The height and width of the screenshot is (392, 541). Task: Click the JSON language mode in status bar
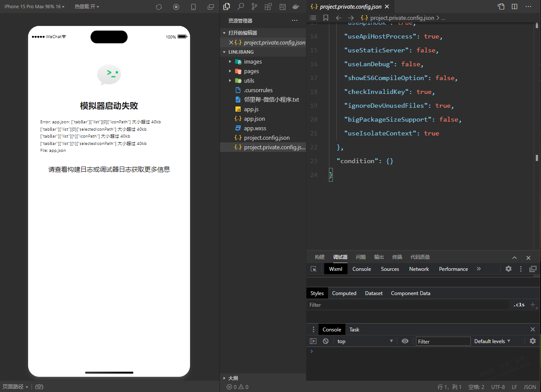click(530, 387)
